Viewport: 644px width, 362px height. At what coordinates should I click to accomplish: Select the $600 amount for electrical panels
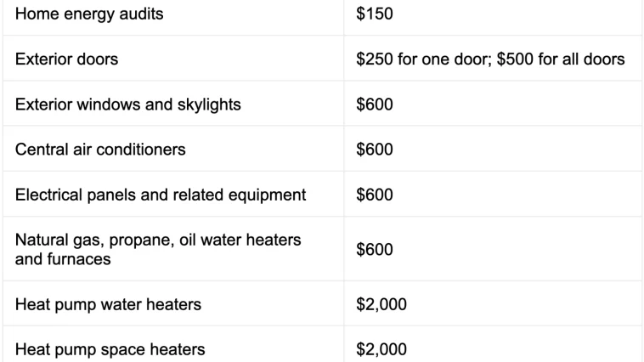375,195
